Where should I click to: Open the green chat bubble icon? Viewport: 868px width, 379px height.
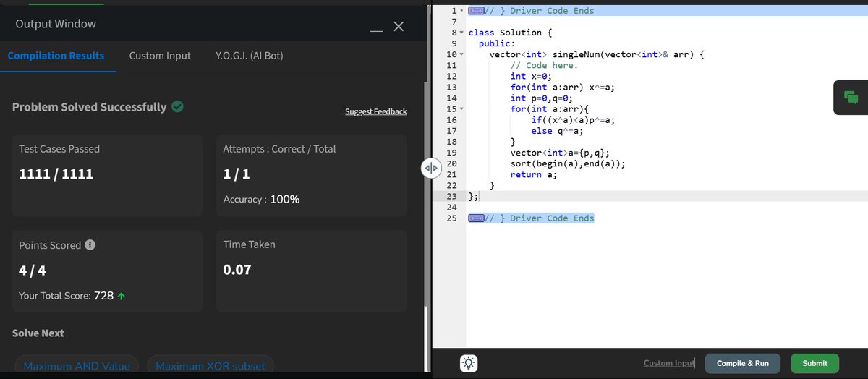click(851, 98)
